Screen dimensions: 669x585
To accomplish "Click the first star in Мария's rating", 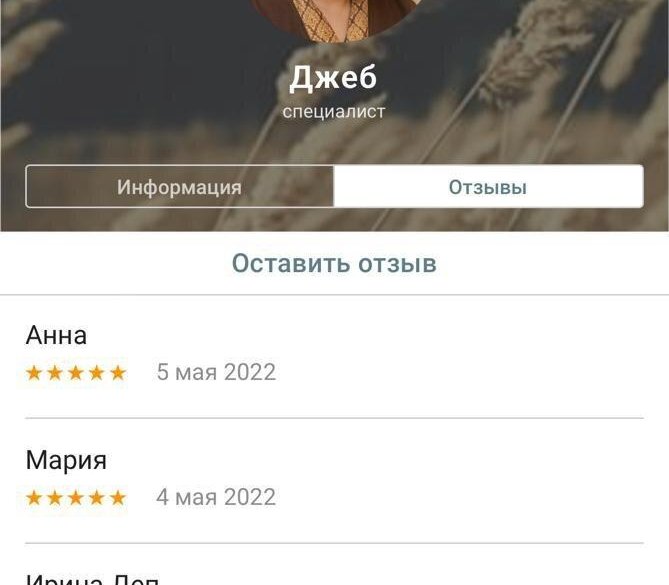I will (34, 498).
